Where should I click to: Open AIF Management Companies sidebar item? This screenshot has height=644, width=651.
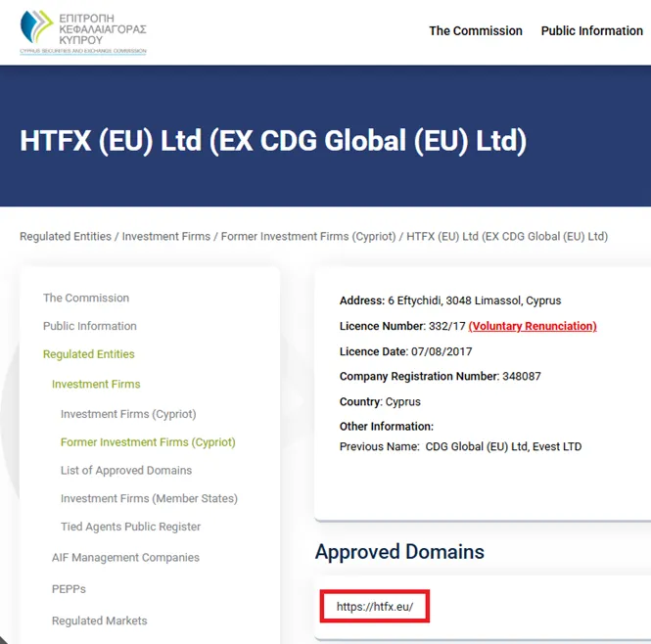click(125, 557)
